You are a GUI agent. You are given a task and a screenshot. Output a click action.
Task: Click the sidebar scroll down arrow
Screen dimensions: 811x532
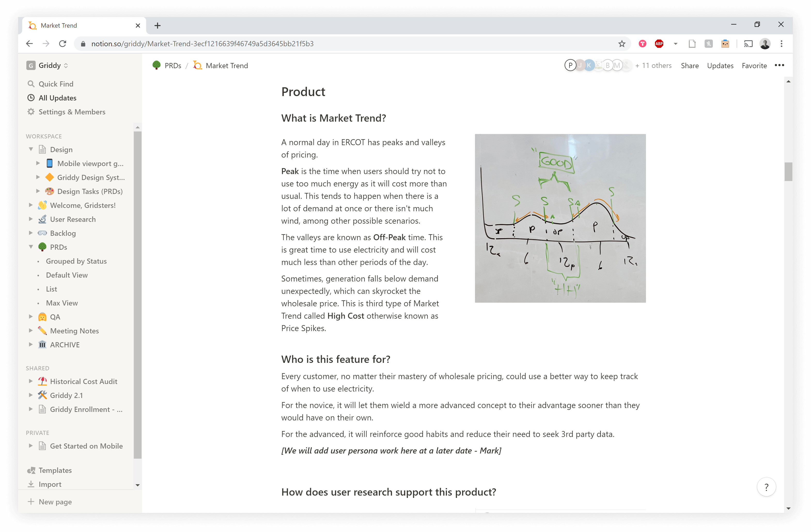coord(138,485)
